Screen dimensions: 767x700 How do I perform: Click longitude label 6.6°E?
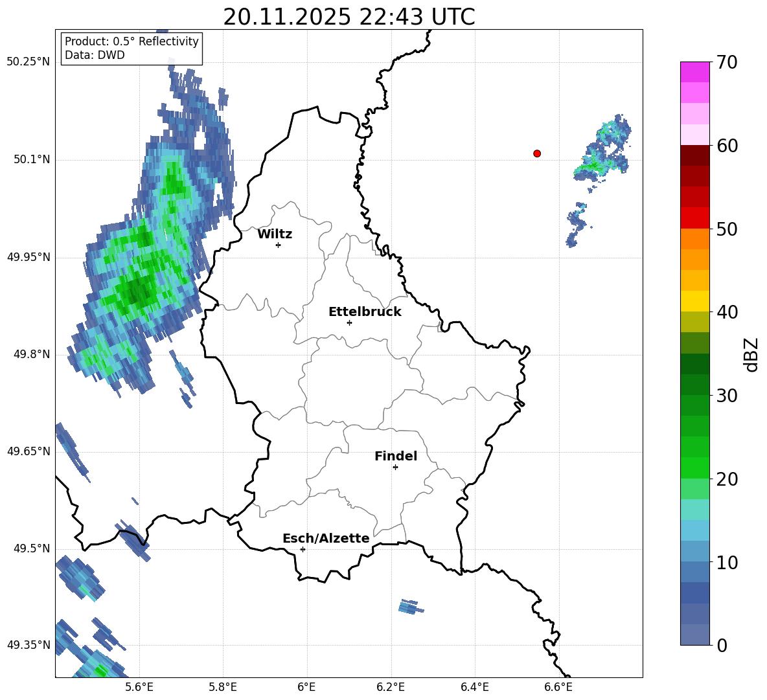pyautogui.click(x=558, y=687)
